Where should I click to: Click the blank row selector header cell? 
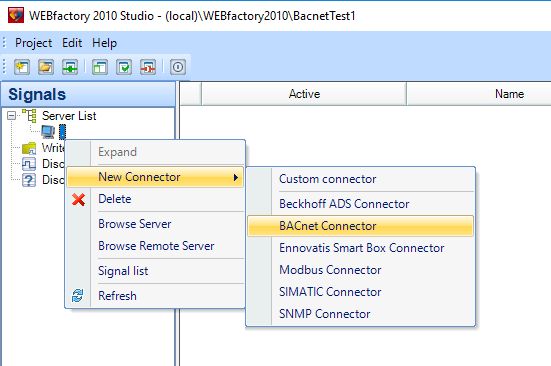pyautogui.click(x=190, y=94)
